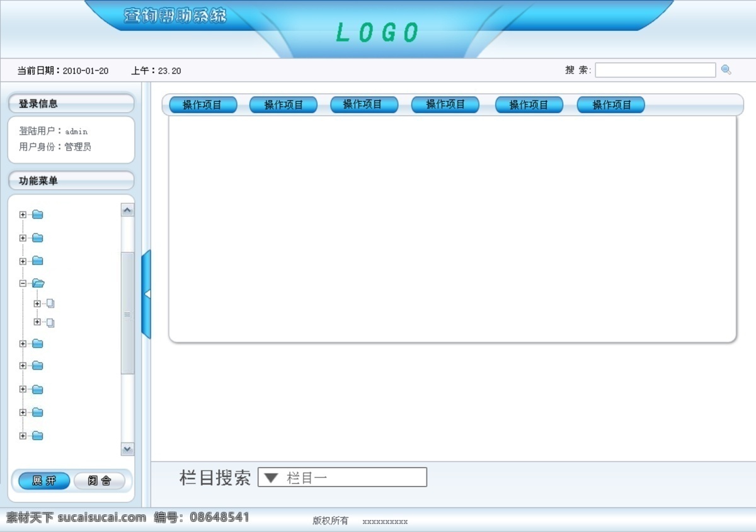This screenshot has width=756, height=532.
Task: Click the 栏目搜索 label
Action: [x=215, y=477]
